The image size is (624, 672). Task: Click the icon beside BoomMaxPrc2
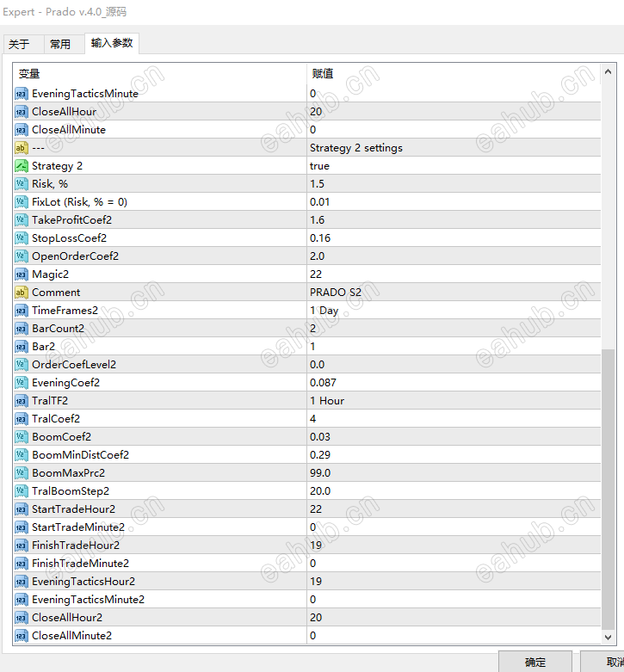22,473
